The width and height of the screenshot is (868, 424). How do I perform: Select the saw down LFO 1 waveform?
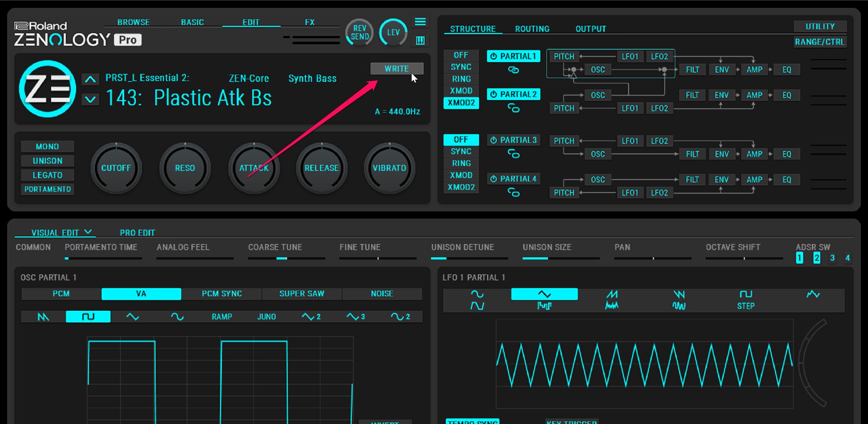(x=679, y=294)
